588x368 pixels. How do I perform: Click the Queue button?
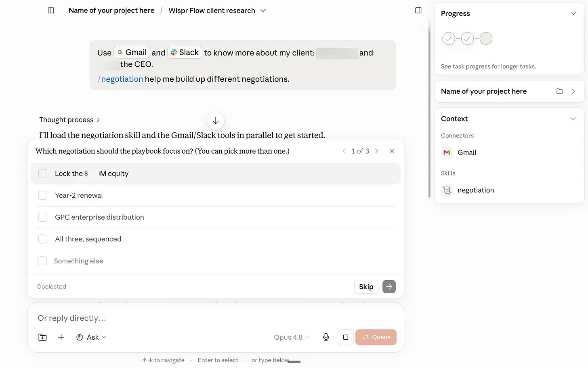pos(376,337)
